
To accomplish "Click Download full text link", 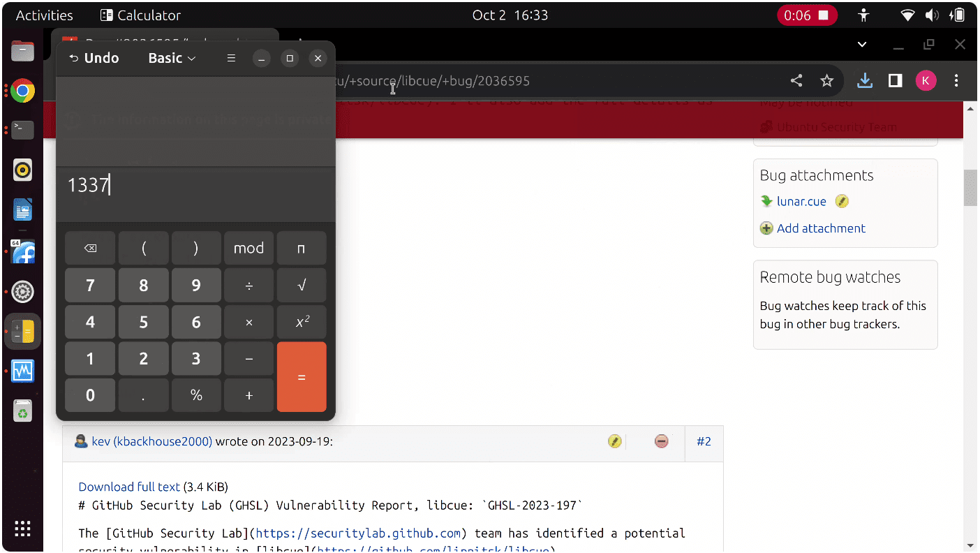I will coord(129,487).
